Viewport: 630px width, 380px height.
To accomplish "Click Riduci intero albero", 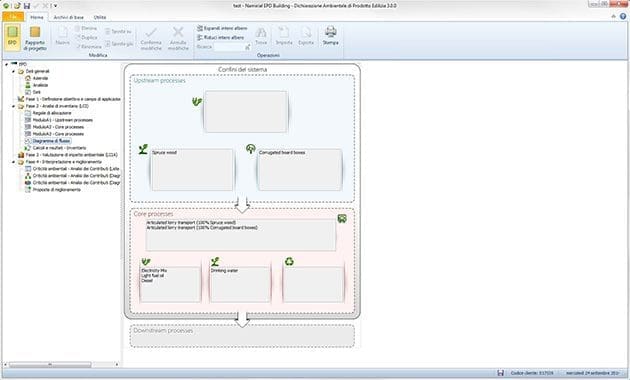I will coord(221,37).
